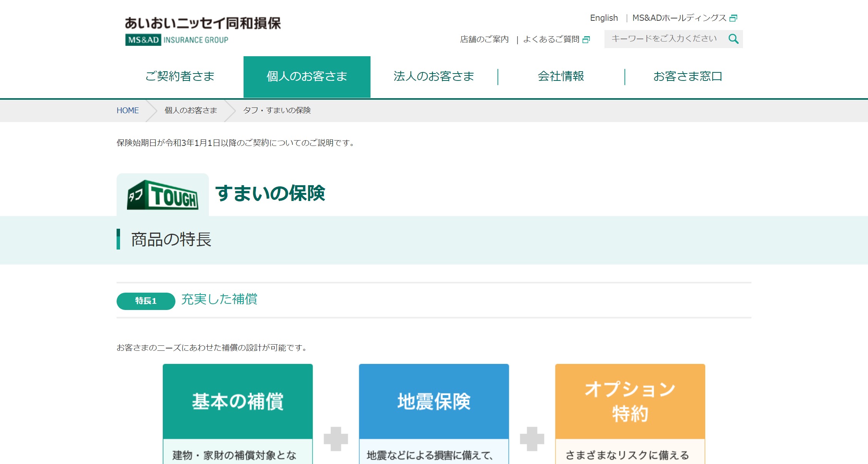The width and height of the screenshot is (868, 464).
Task: Click the あいおいニッセイ同和損保 company logo
Action: 203,23
